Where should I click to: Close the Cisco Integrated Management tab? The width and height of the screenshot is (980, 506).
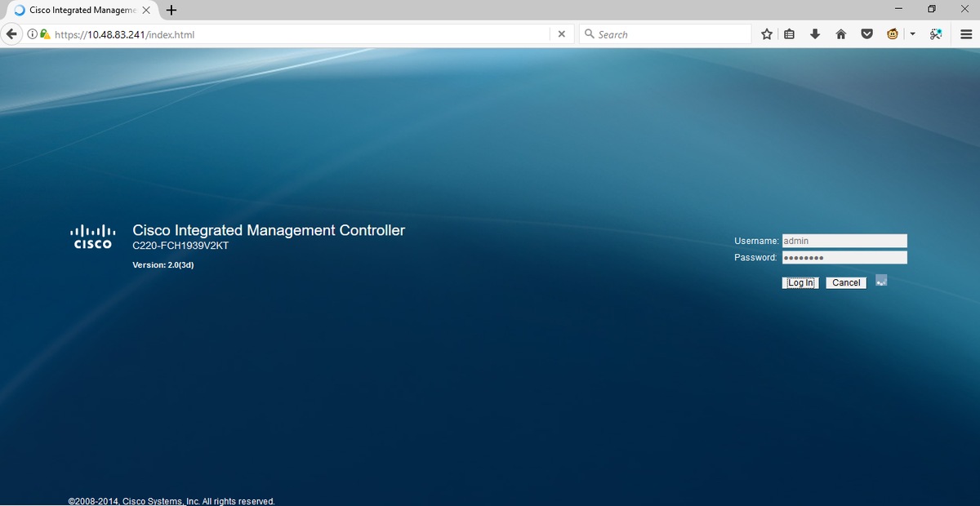(146, 11)
